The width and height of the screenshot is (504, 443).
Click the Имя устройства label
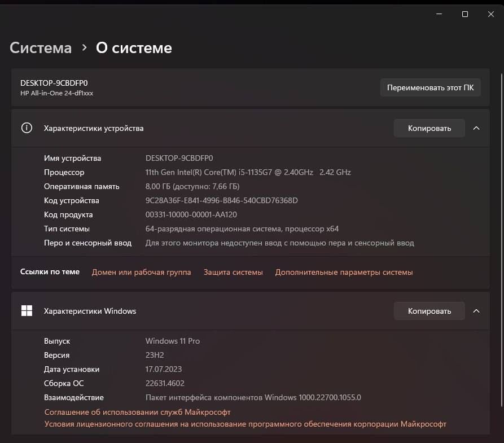tap(72, 158)
